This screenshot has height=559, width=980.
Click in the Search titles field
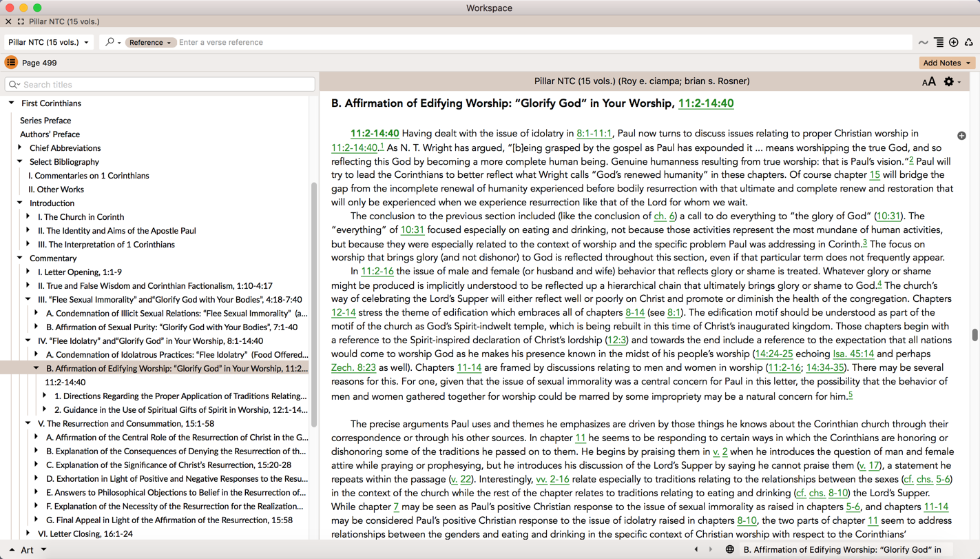160,84
